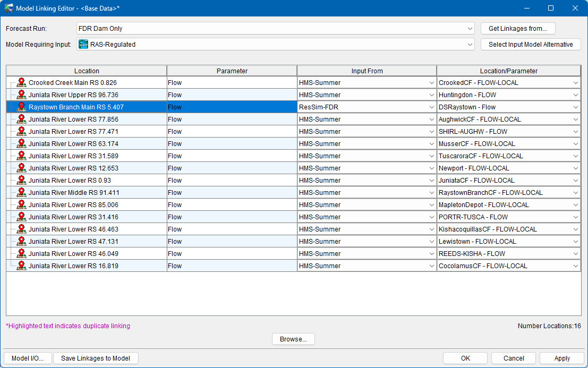Click the map pin icon for Juniata River Upper RS 96.736

point(21,95)
